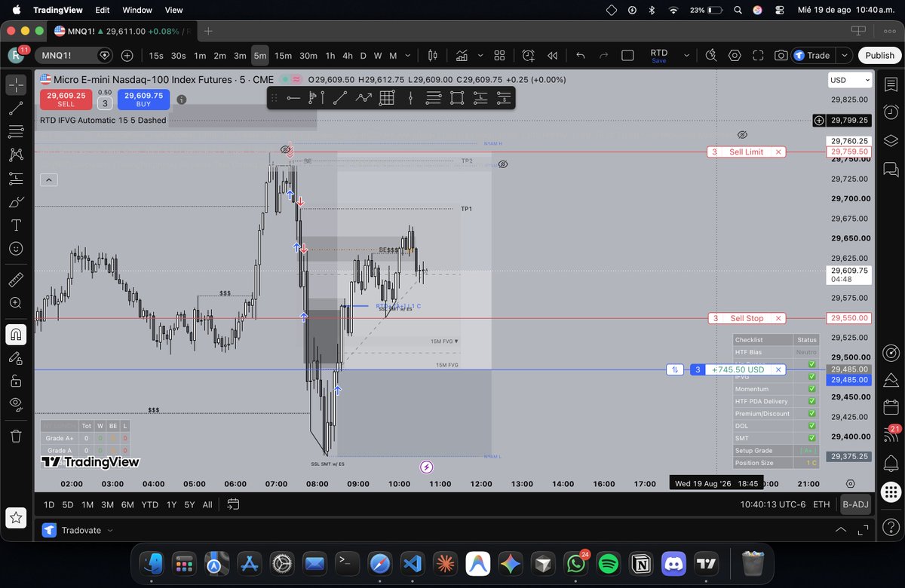Edit the order quantity box showing 3
This screenshot has height=588, width=905.
(x=105, y=103)
